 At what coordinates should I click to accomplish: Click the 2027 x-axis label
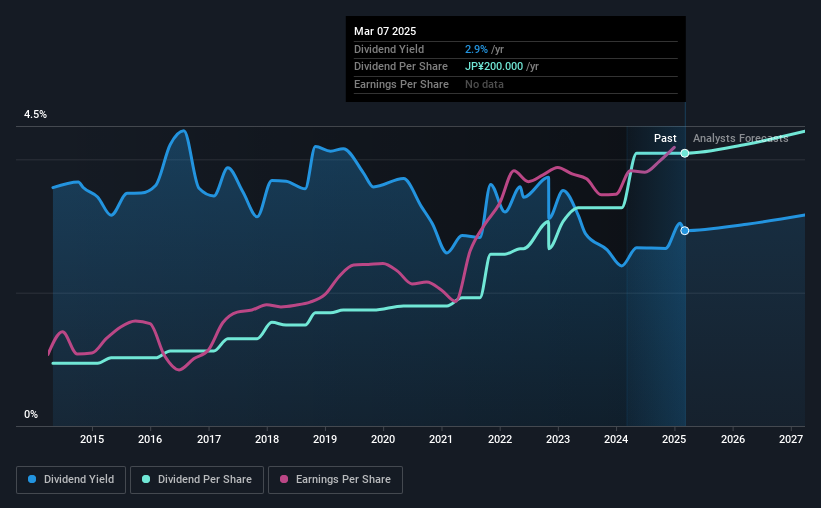pyautogui.click(x=791, y=439)
